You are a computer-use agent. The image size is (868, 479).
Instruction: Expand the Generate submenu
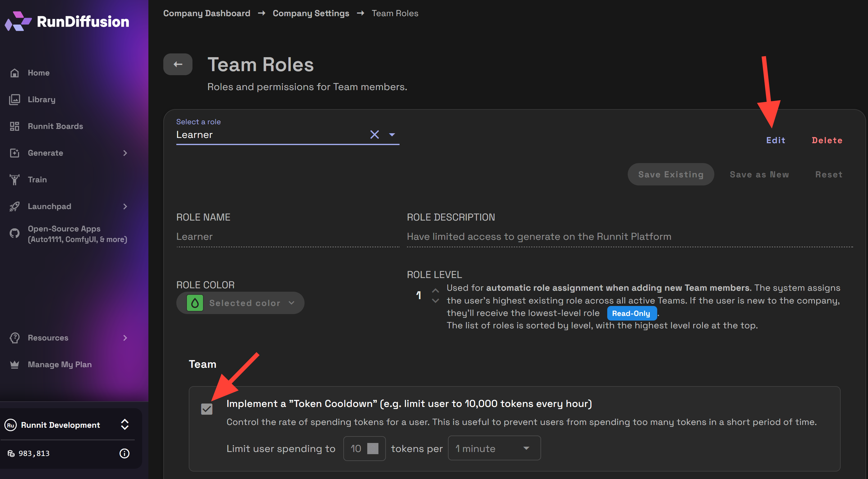click(125, 153)
